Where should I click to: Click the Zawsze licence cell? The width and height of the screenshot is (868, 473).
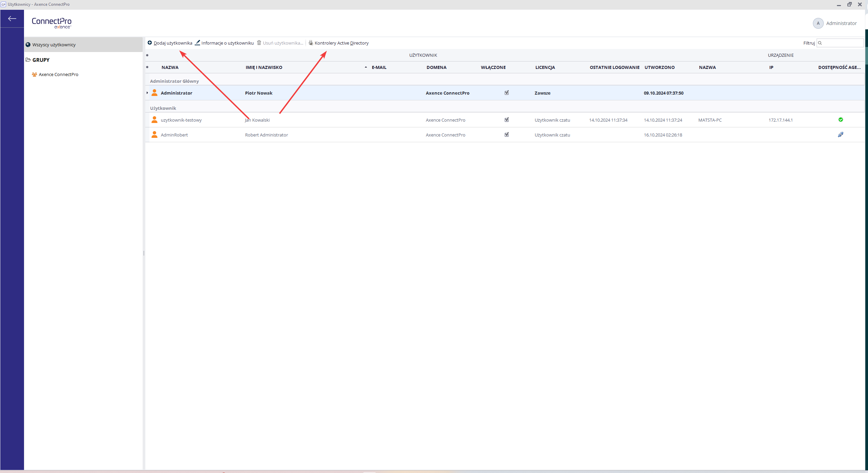pos(542,93)
